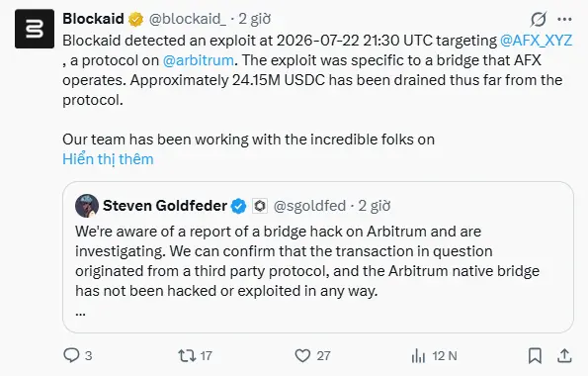Click the share post icon

pos(564,355)
